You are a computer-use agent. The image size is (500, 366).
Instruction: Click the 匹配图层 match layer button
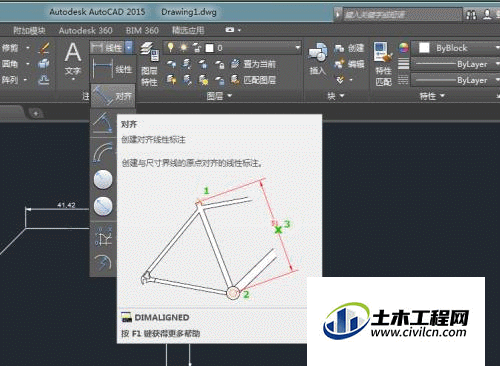pyautogui.click(x=254, y=80)
